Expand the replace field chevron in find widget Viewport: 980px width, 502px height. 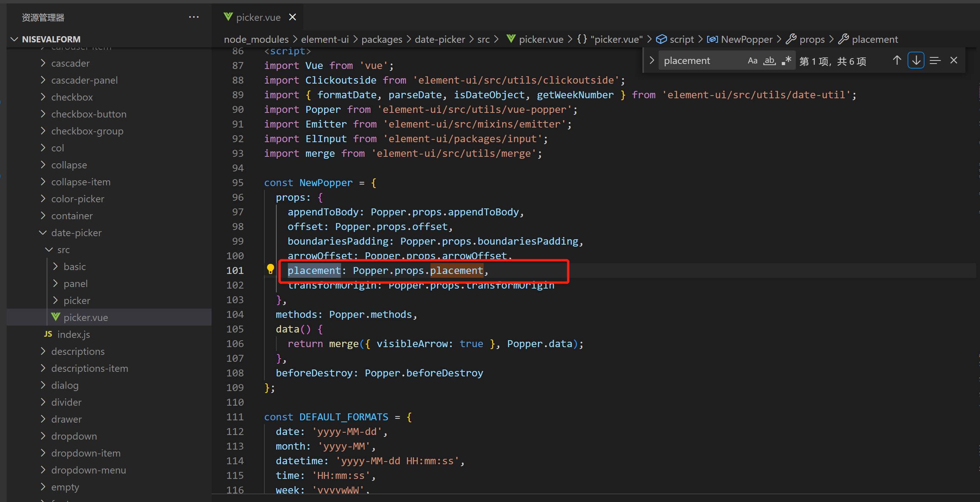click(651, 60)
